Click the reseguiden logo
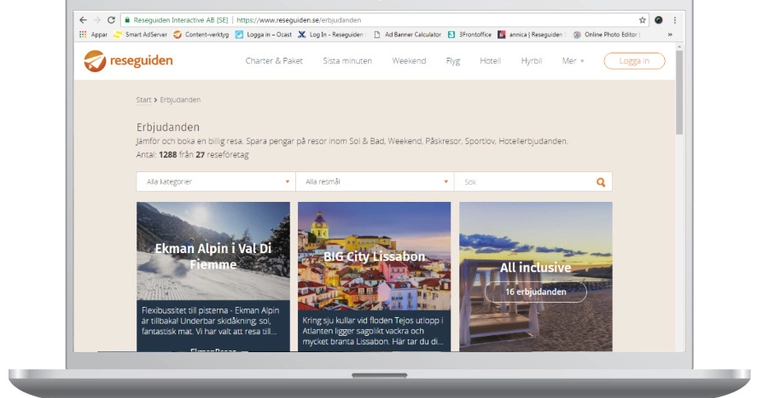Image resolution: width=757 pixels, height=398 pixels. click(x=128, y=61)
